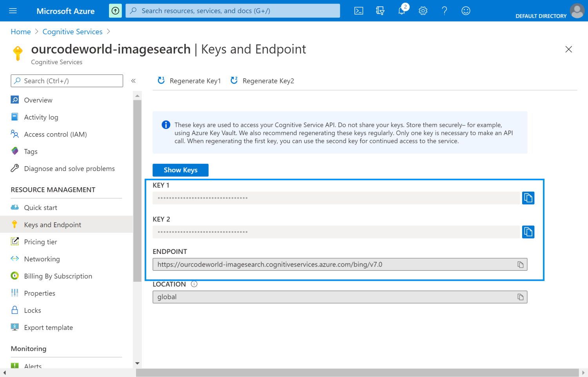Copy KEY 1 to clipboard
Image resolution: width=588 pixels, height=377 pixels.
pyautogui.click(x=528, y=198)
